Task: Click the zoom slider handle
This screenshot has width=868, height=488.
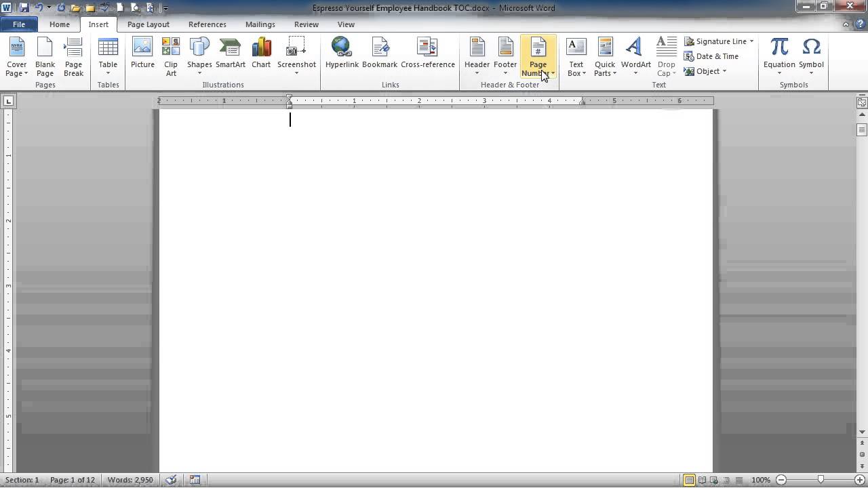Action: click(820, 480)
